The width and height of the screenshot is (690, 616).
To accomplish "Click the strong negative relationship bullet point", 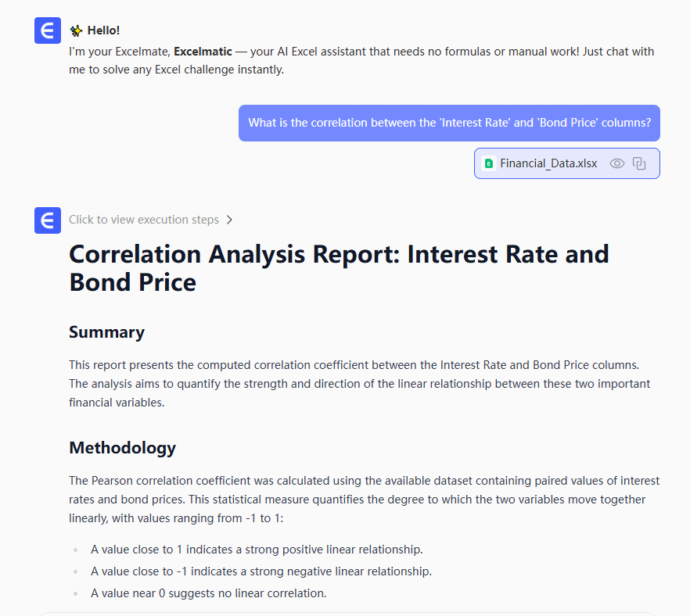I will (x=261, y=571).
